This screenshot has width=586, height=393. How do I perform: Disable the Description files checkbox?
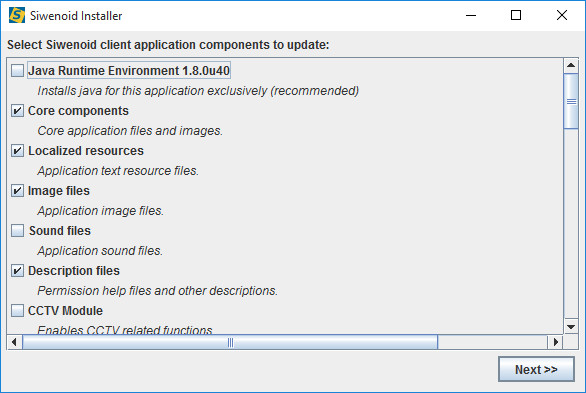(x=17, y=270)
